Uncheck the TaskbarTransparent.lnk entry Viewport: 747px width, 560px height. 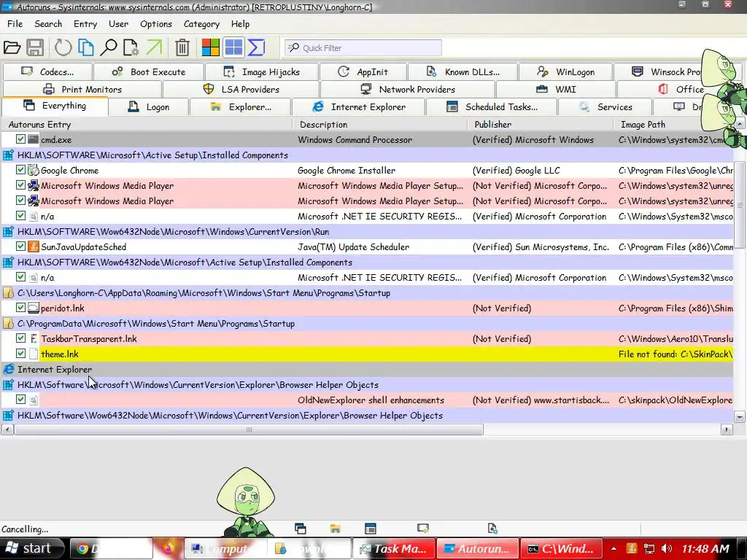(20, 338)
